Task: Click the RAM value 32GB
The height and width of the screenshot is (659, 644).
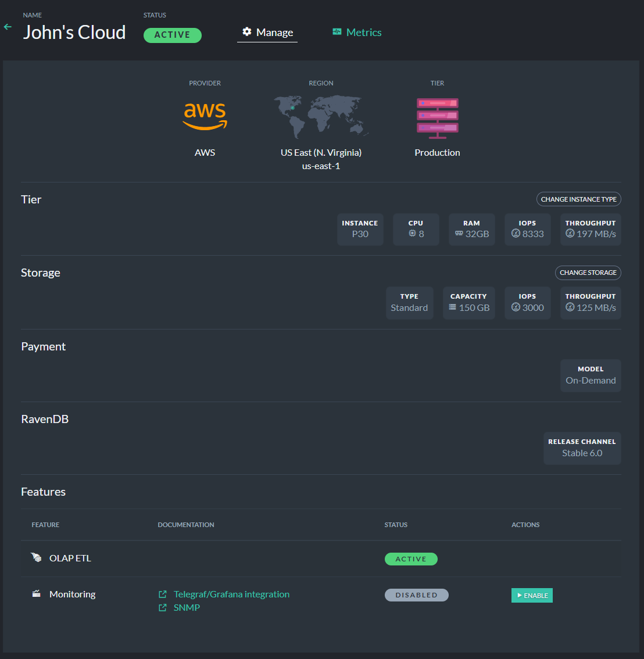Action: pyautogui.click(x=477, y=234)
